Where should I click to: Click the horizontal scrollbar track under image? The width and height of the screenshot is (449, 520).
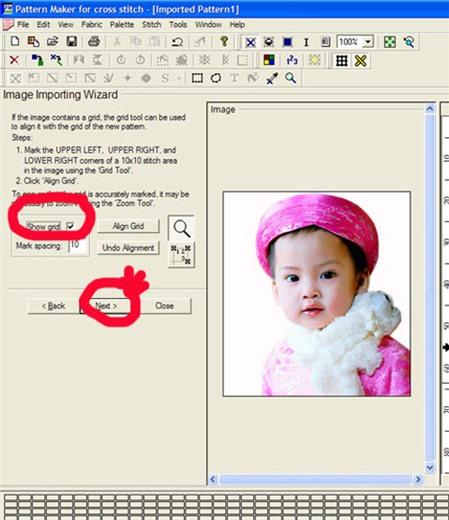click(315, 479)
